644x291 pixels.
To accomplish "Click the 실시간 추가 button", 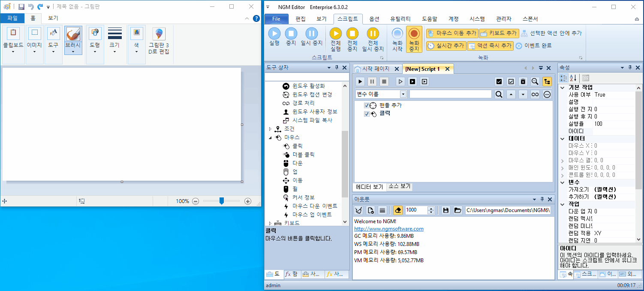I will point(446,45).
